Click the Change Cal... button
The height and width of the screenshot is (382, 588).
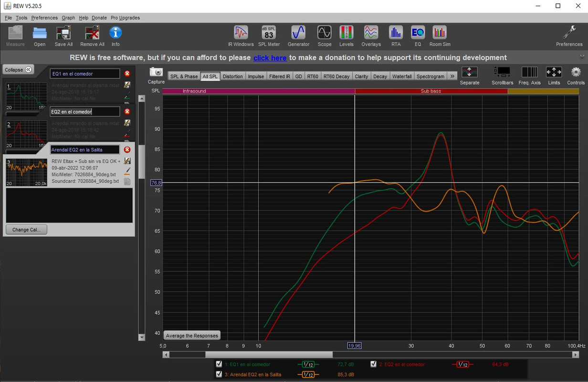click(x=26, y=230)
